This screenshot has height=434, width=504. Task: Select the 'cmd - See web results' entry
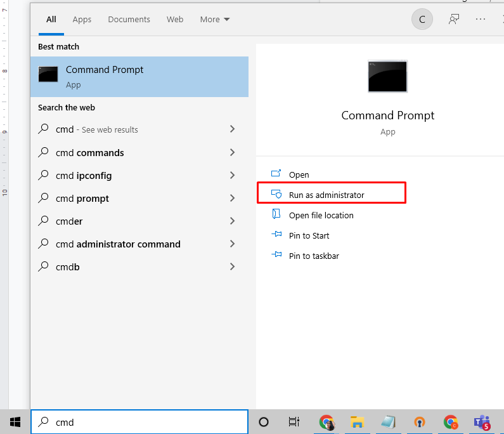click(x=139, y=129)
